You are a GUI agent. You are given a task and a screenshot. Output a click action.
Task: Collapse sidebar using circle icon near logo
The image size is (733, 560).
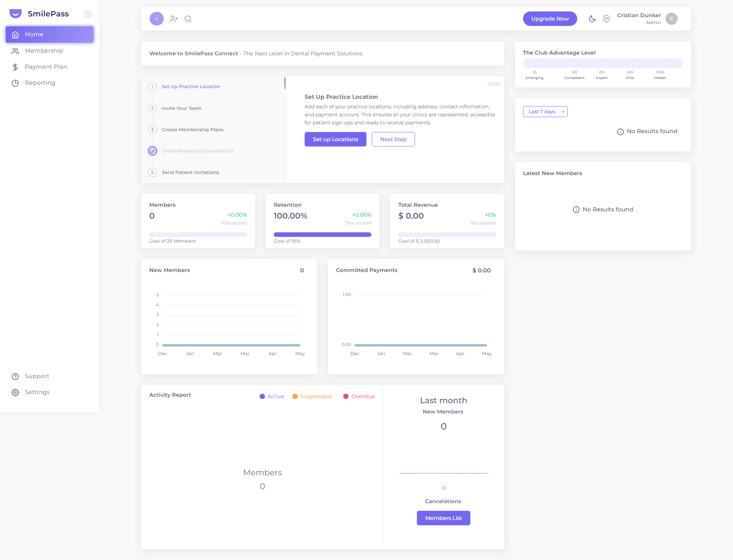(x=88, y=14)
